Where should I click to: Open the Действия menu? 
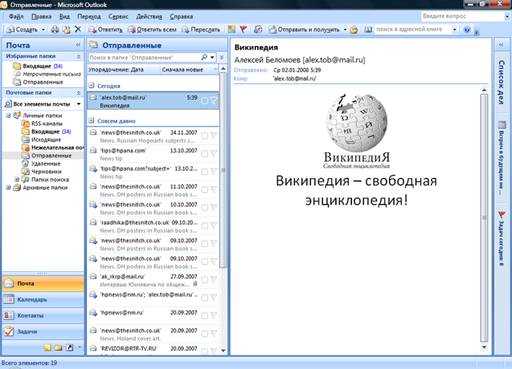coord(149,16)
